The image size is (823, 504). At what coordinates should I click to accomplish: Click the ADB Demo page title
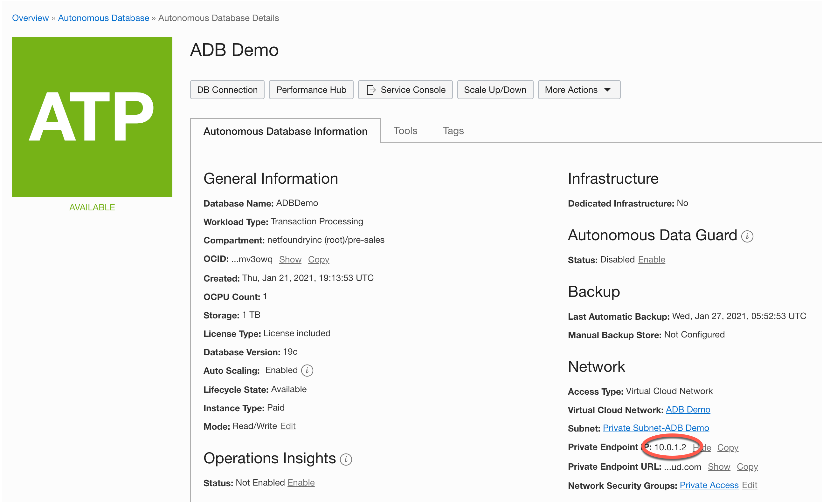[x=234, y=50]
